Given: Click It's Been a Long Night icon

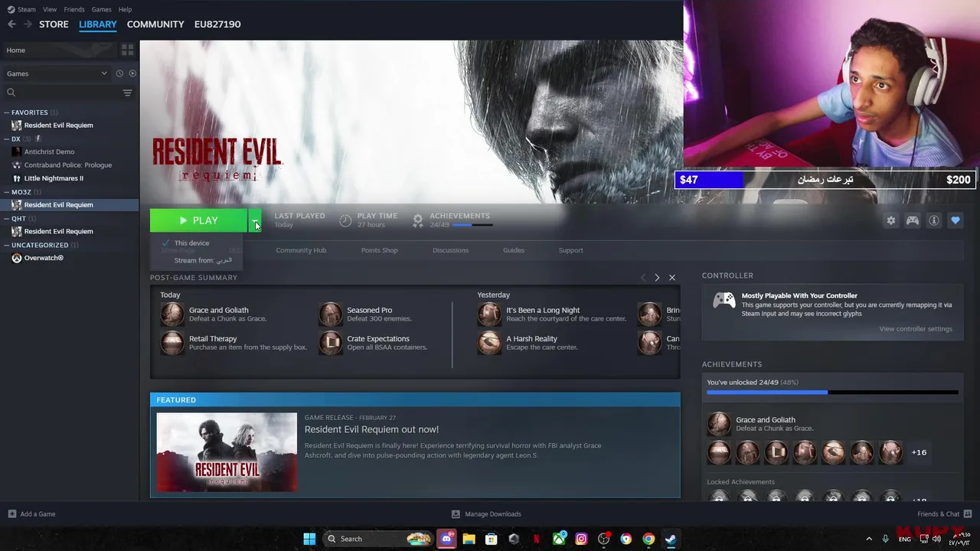Looking at the screenshot, I should [x=489, y=314].
